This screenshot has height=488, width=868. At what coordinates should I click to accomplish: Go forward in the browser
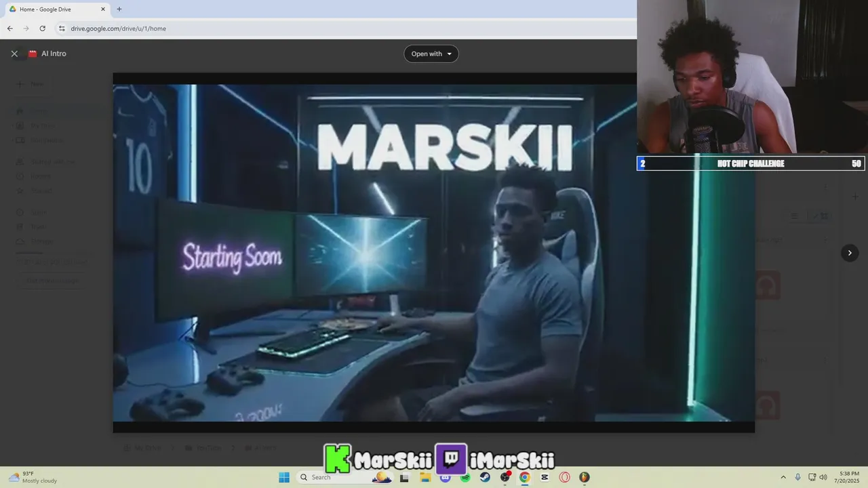click(x=26, y=28)
